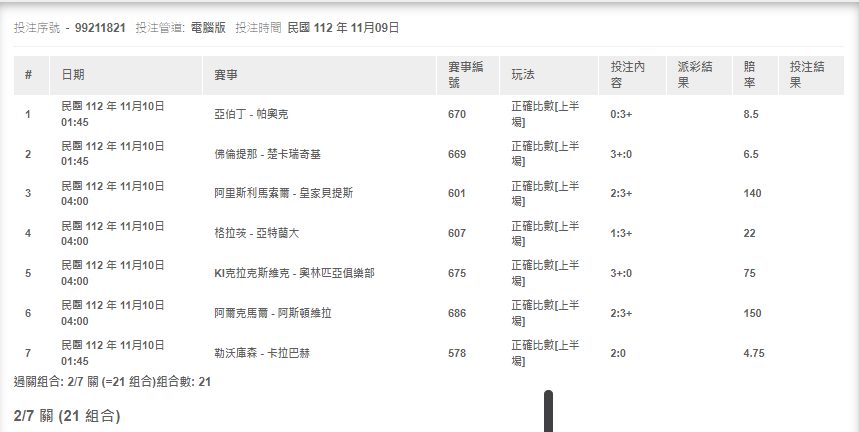Click the bet serial number 99211821

[100, 27]
